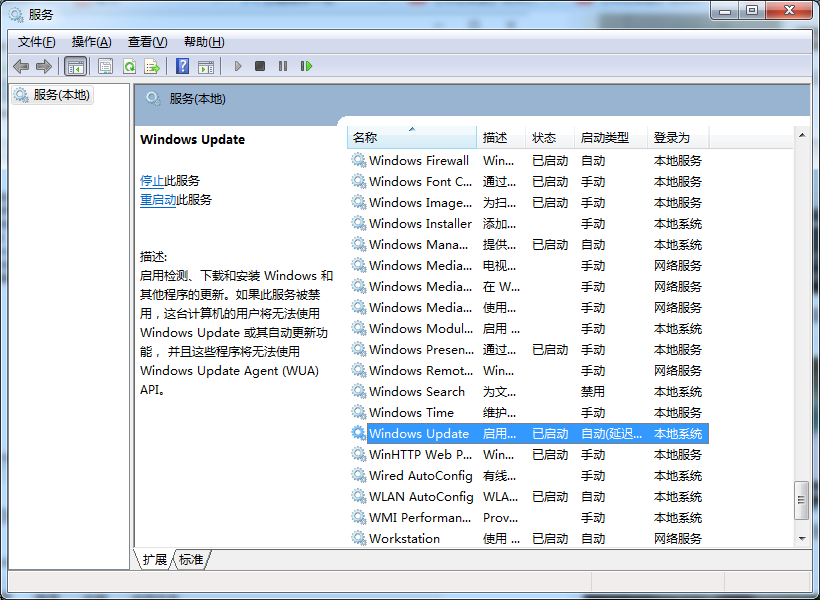Toggle the show/hide action pane toolbar icon
The width and height of the screenshot is (820, 600).
[x=206, y=66]
